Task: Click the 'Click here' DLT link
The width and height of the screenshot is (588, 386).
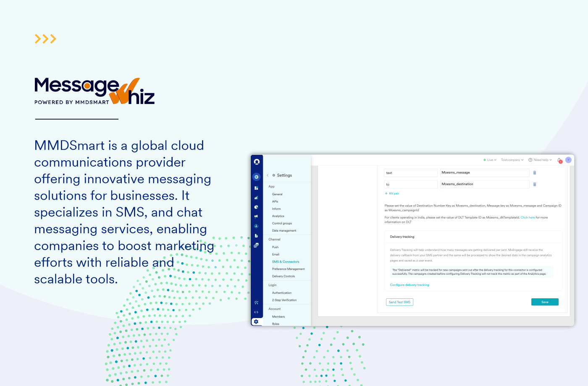Action: pyautogui.click(x=528, y=217)
